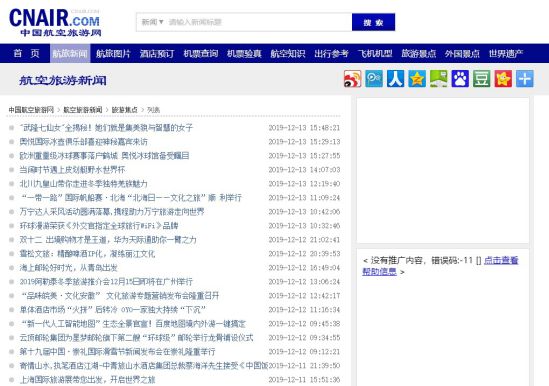549x386 pixels.
Task: Open 世界遗产 in the navigation bar
Action: coord(506,54)
